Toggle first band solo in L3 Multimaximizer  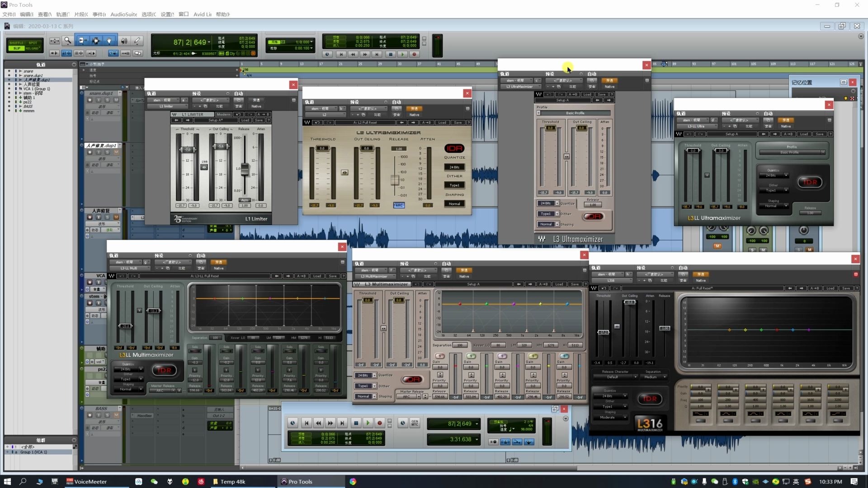pyautogui.click(x=439, y=356)
